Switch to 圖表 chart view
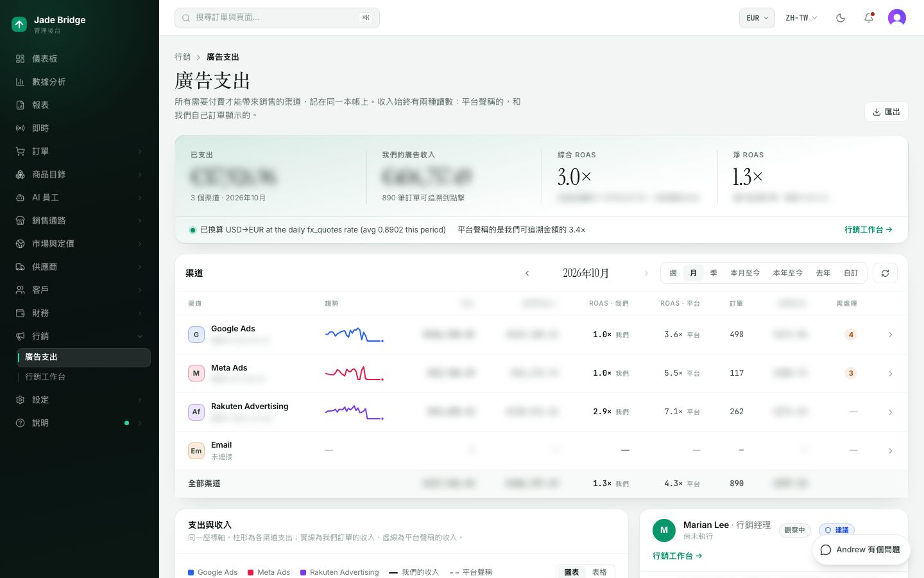The height and width of the screenshot is (578, 924). click(x=572, y=572)
